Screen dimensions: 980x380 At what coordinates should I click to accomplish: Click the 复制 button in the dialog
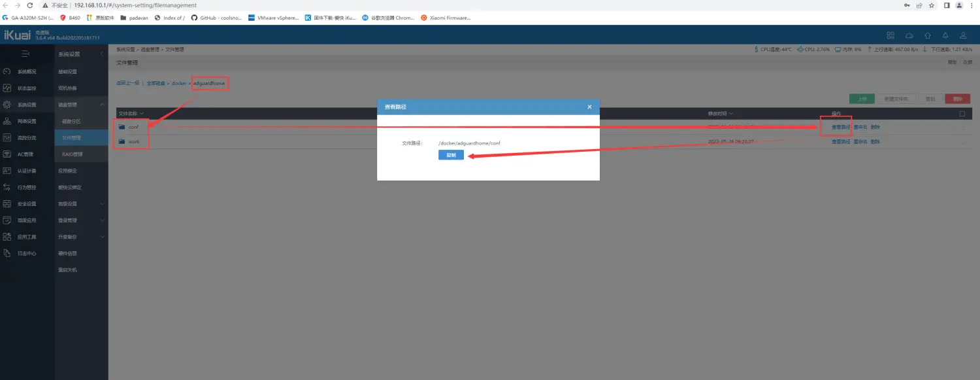click(451, 156)
